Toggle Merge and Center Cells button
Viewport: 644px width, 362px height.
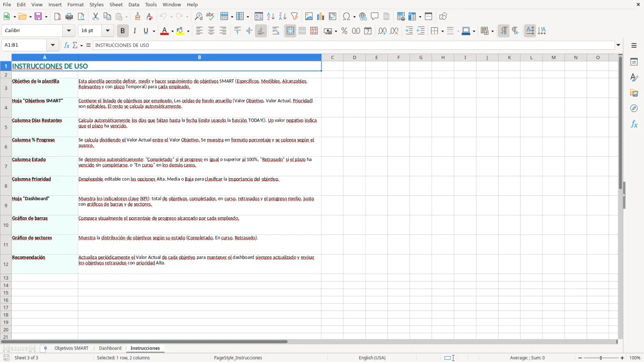click(290, 31)
